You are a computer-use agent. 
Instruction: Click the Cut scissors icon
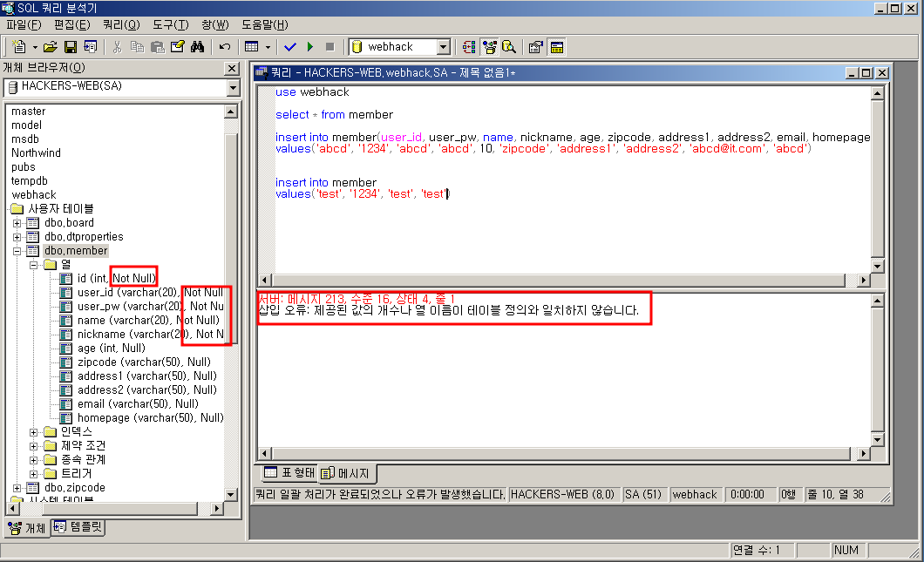[118, 47]
